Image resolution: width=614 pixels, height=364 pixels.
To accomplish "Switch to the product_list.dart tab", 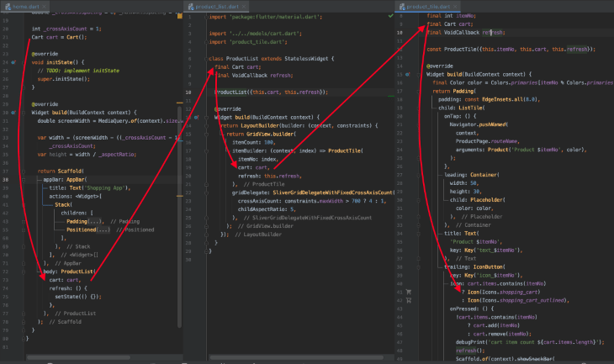I will pyautogui.click(x=214, y=7).
